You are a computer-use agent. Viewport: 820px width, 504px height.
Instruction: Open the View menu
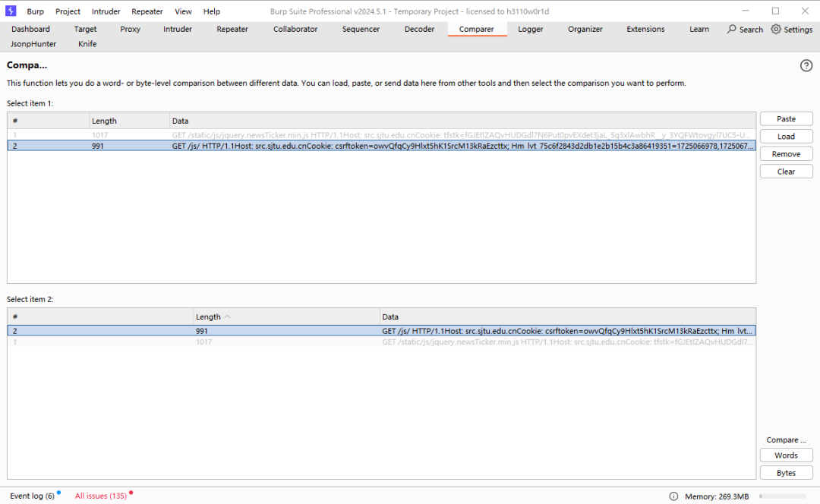tap(183, 11)
